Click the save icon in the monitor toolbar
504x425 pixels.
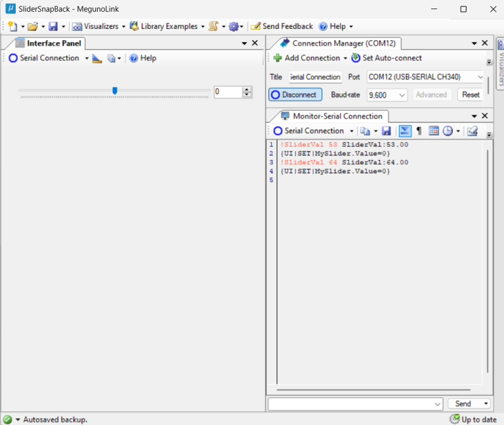[387, 131]
